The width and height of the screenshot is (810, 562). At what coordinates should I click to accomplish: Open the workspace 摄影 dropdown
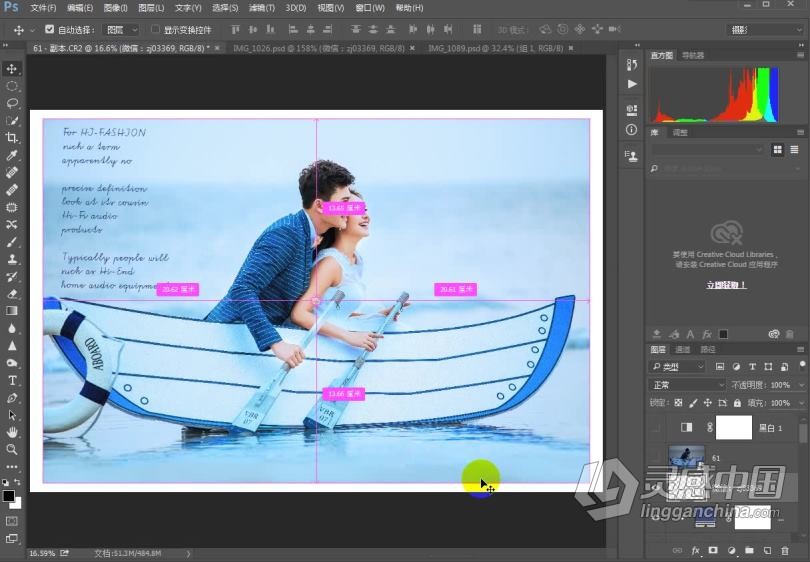765,30
